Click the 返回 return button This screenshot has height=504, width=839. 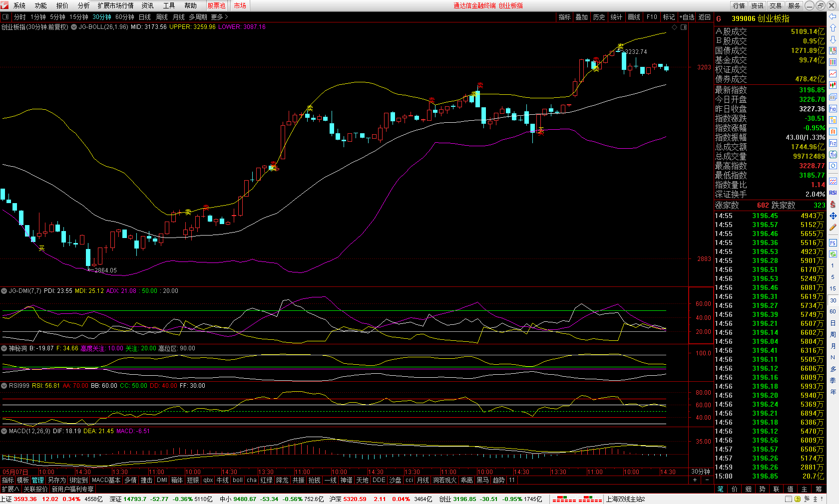[x=705, y=17]
